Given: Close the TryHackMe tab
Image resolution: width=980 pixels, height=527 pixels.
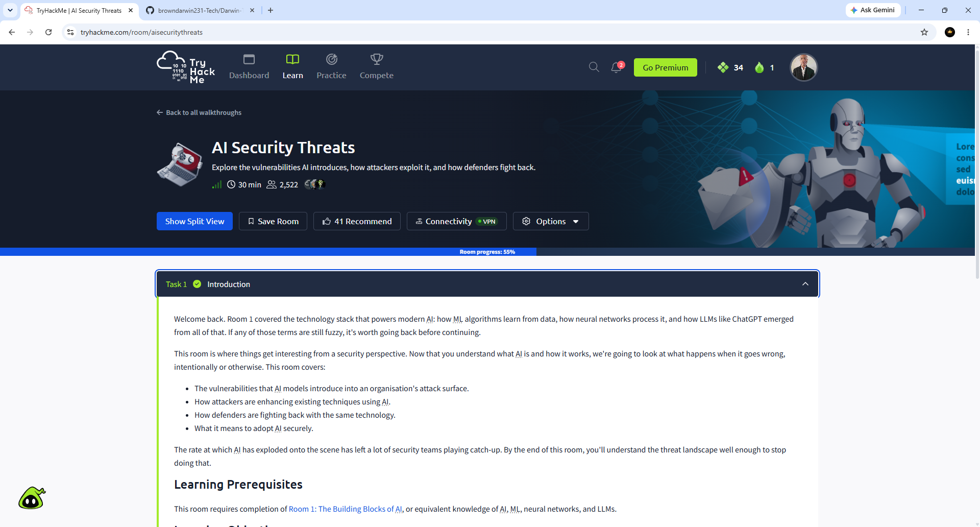Looking at the screenshot, I should pyautogui.click(x=131, y=10).
